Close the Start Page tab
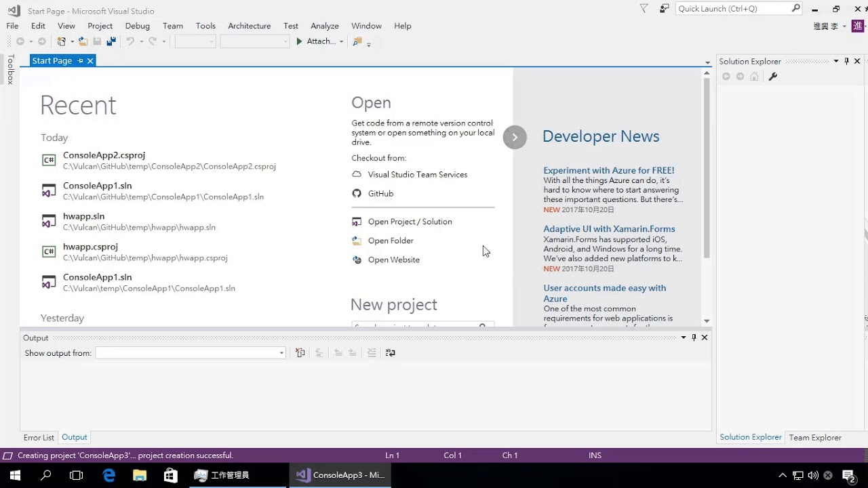The height and width of the screenshot is (488, 868). (x=90, y=60)
